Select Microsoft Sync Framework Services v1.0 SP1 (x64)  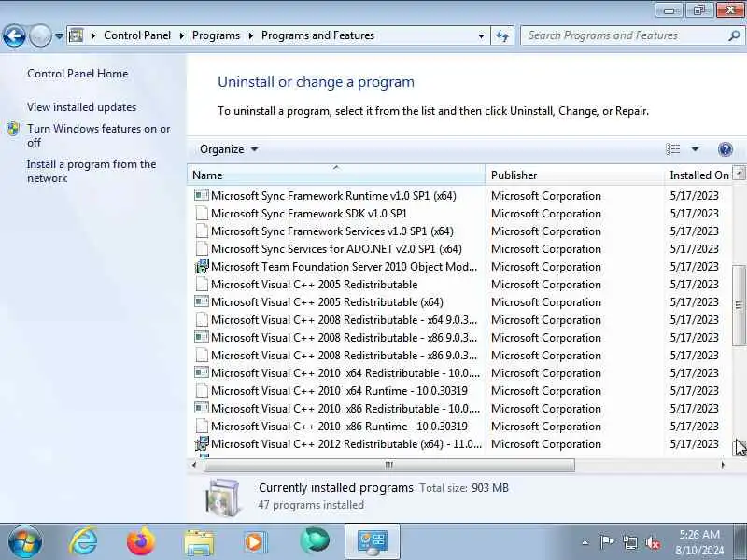[x=332, y=231]
